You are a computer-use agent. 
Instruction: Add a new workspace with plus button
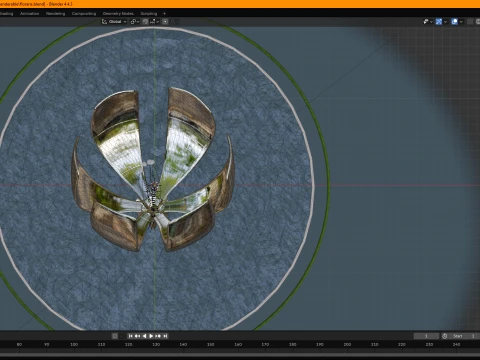coord(164,14)
